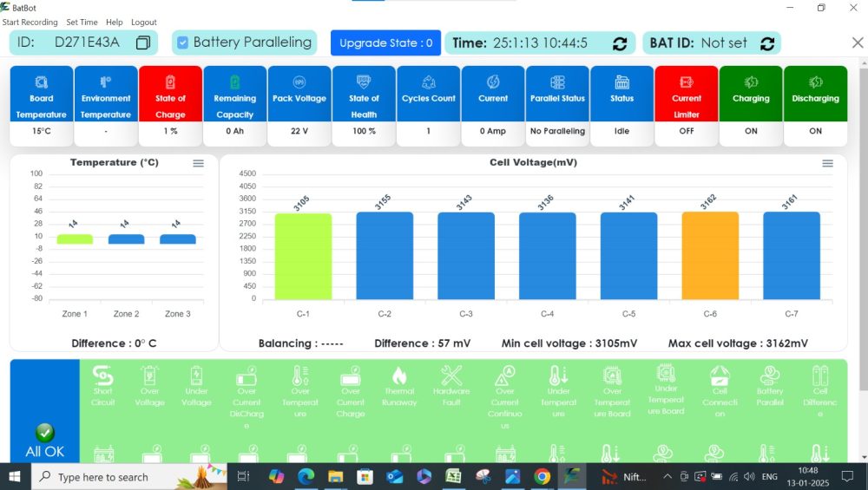The height and width of the screenshot is (490, 868).
Task: Click the Current card icon
Action: click(493, 82)
